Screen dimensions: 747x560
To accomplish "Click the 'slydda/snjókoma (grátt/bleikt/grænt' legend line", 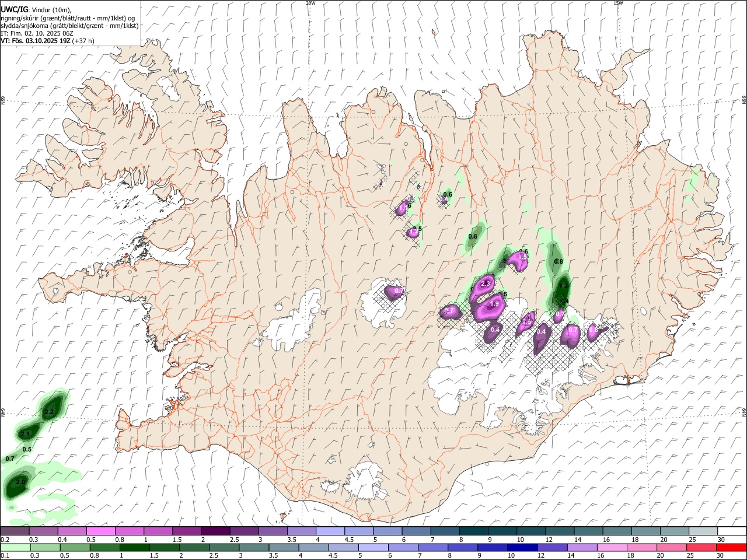I will [69, 25].
